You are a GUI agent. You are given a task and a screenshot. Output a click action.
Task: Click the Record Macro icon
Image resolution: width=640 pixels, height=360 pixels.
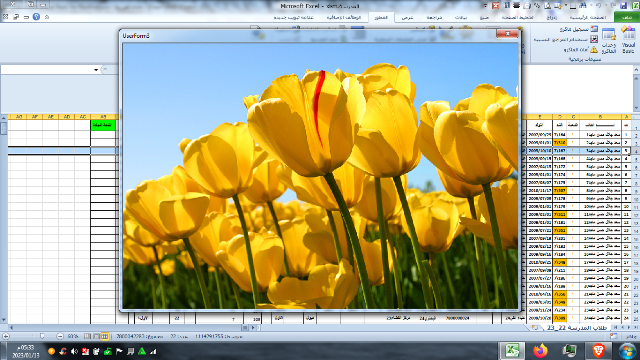[594, 29]
